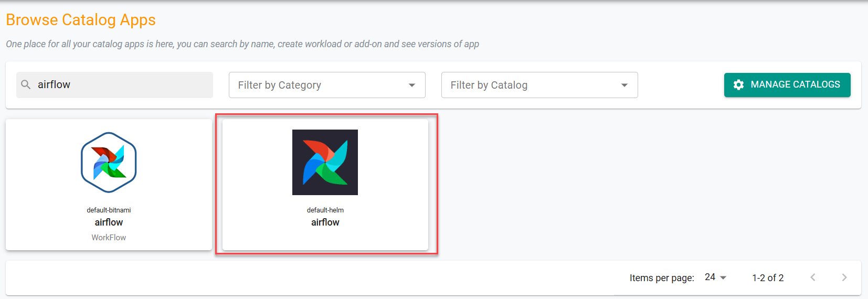Open the default-helm airflow app card
This screenshot has width=868, height=299.
(325, 185)
